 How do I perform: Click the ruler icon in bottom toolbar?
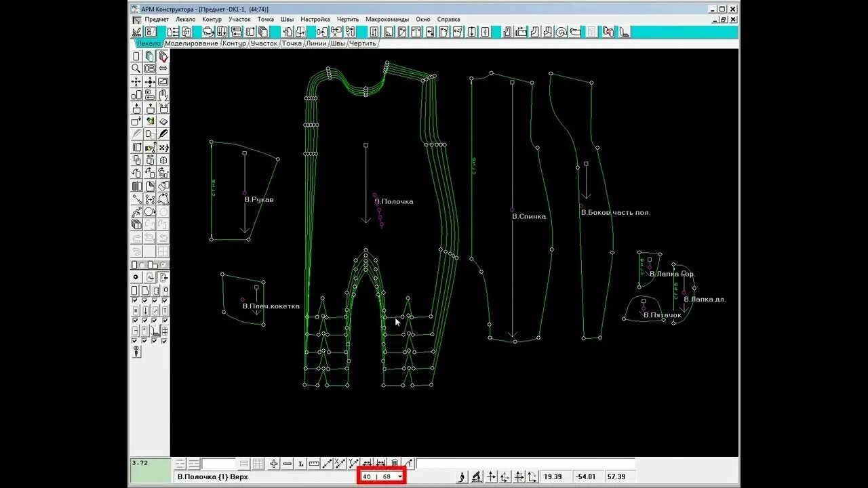[313, 464]
